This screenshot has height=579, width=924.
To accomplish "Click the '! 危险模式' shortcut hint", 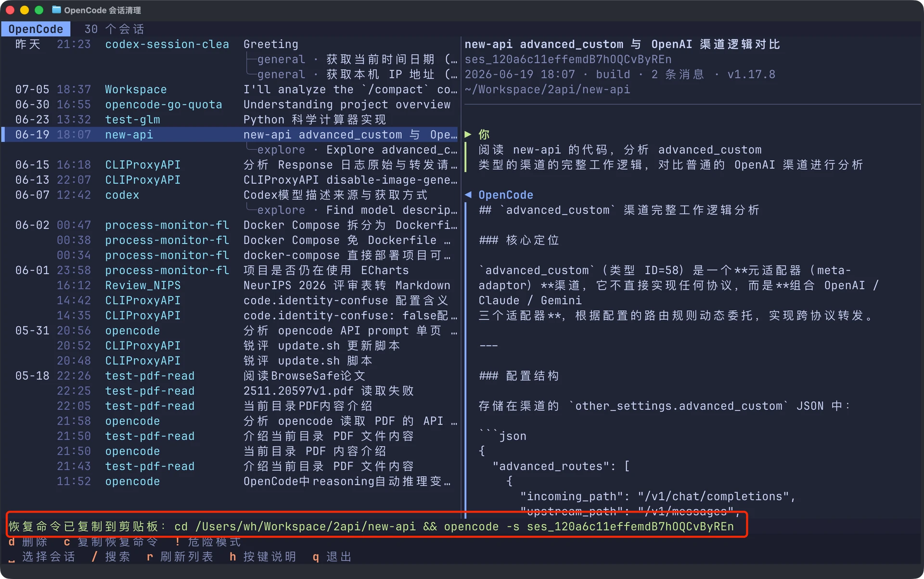I will tap(208, 542).
